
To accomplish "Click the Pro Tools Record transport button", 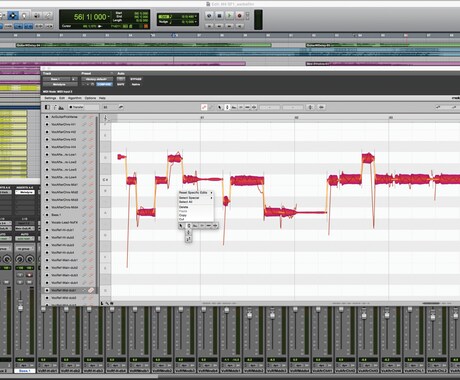I will click(x=239, y=16).
